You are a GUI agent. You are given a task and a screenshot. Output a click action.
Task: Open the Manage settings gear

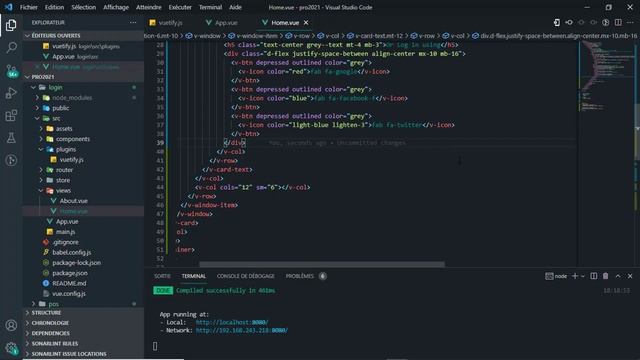point(11,348)
